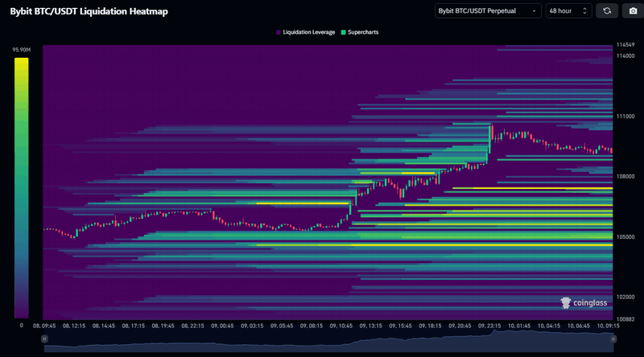Screen dimensions: 644x357
Task: Click the 08, 17:15 time axis label
Action: coord(133,326)
